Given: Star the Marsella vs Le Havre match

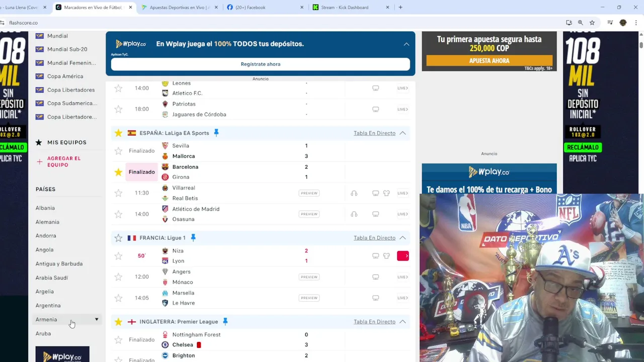Looking at the screenshot, I should click(118, 298).
